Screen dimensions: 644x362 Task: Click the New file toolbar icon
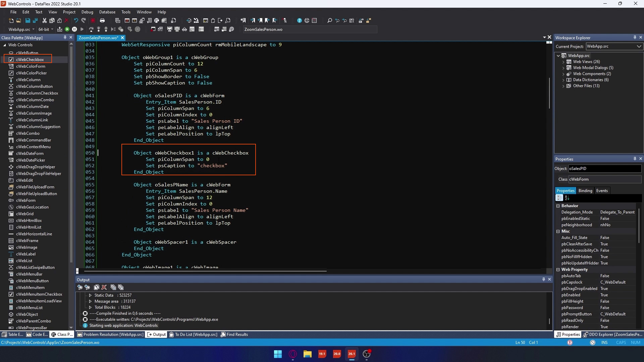[x=11, y=20]
